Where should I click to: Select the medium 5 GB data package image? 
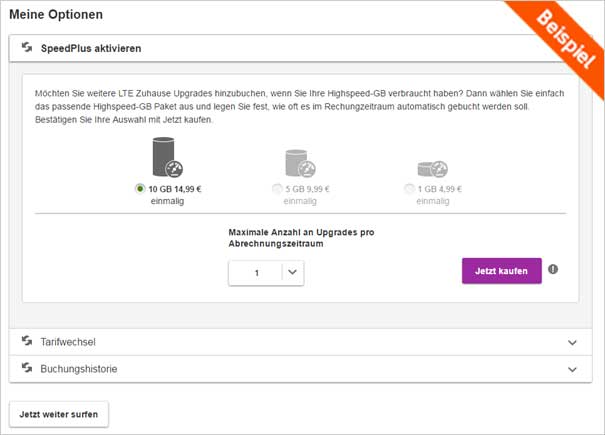[300, 164]
